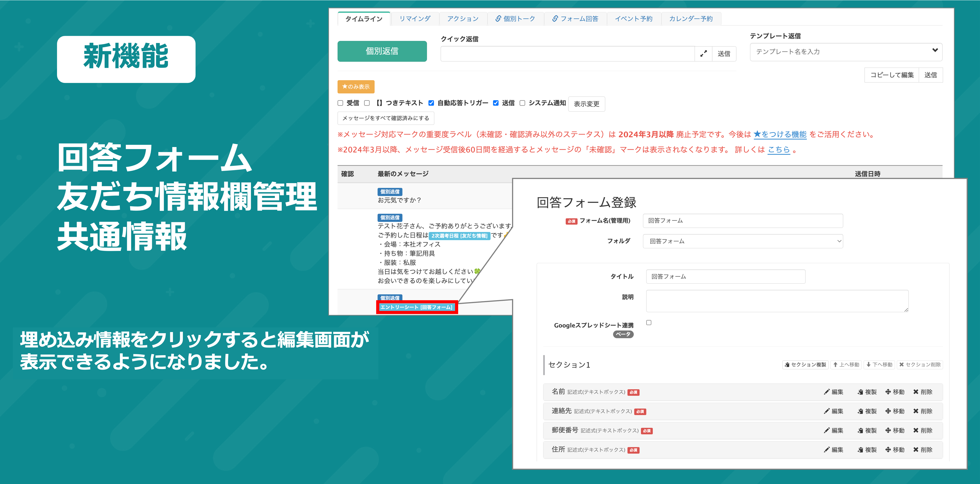The image size is (980, 484).
Task: Uncheck the 自動応答トリガー checkbox
Action: click(x=431, y=103)
